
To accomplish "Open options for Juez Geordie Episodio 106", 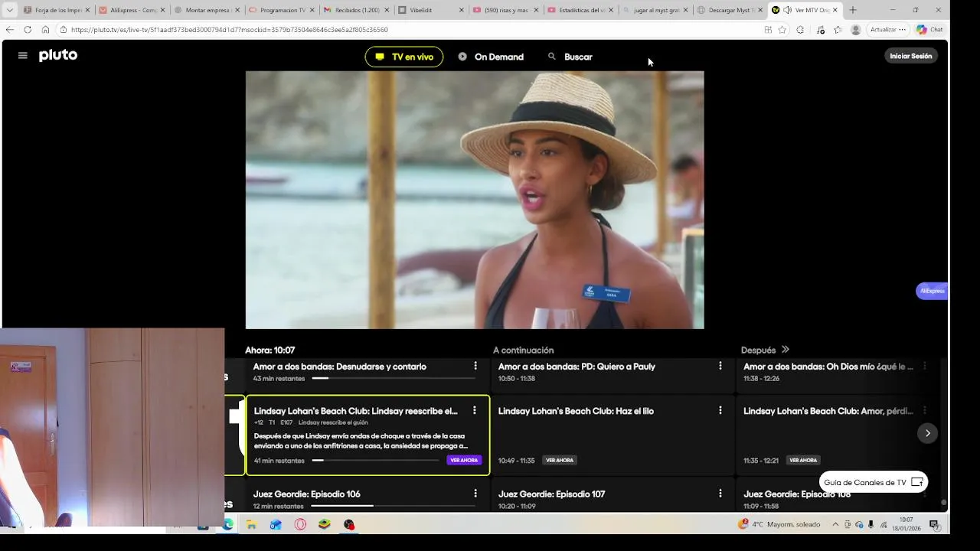I will pyautogui.click(x=475, y=494).
